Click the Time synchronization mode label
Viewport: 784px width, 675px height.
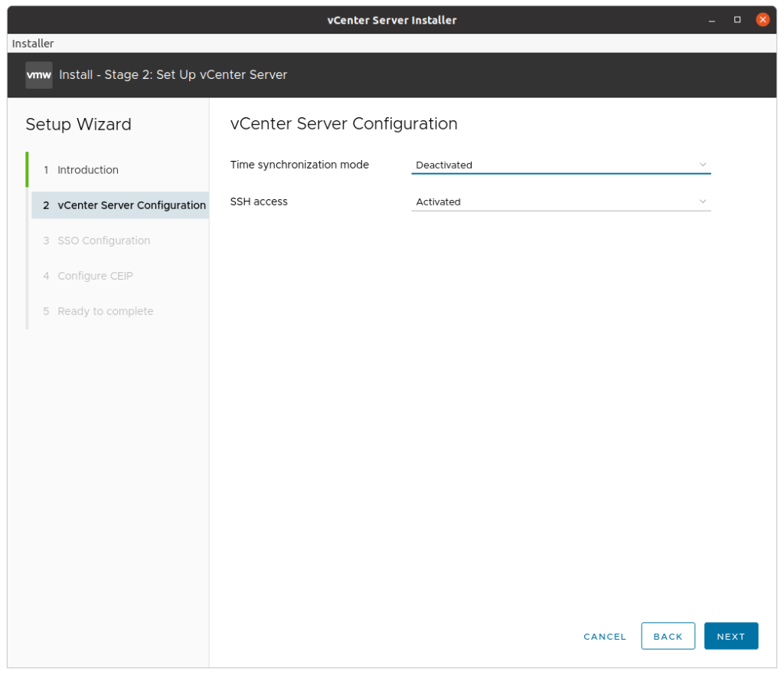click(x=299, y=165)
